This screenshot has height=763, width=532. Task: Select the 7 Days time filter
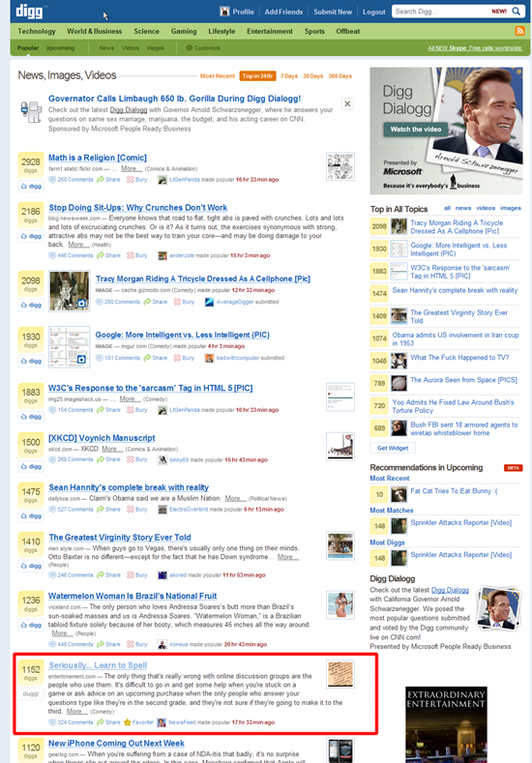point(288,75)
